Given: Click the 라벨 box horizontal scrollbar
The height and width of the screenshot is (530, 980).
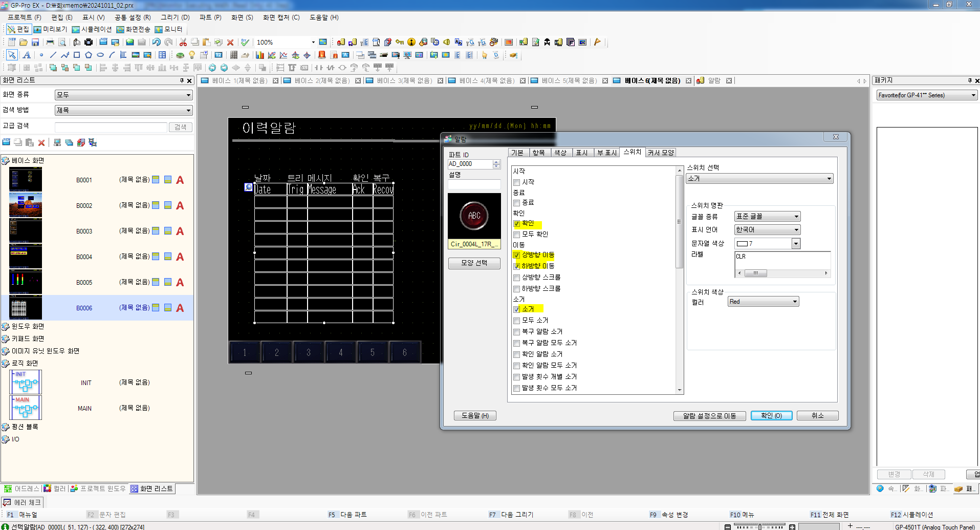Looking at the screenshot, I should (782, 273).
